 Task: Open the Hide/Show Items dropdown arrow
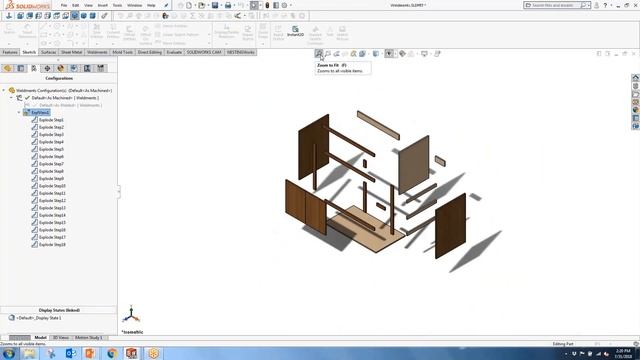click(395, 53)
